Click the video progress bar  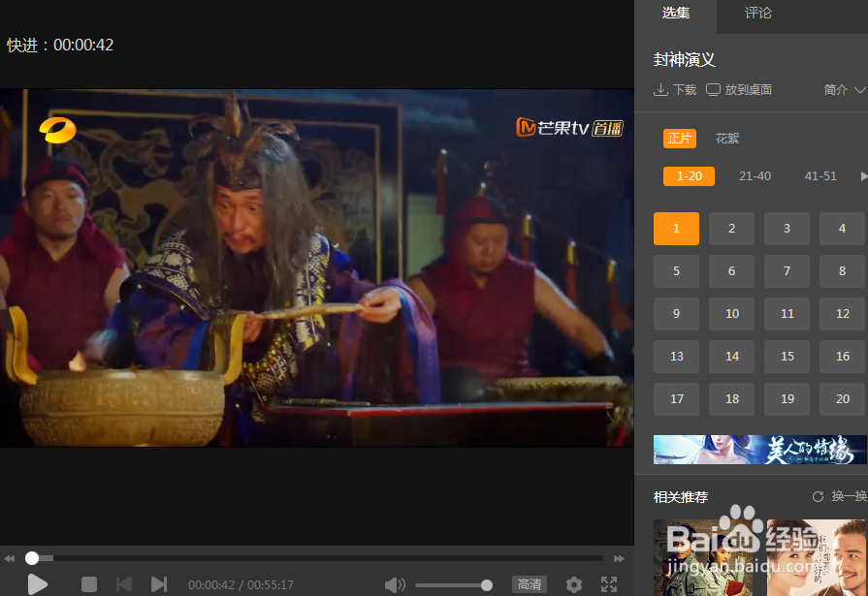[314, 558]
